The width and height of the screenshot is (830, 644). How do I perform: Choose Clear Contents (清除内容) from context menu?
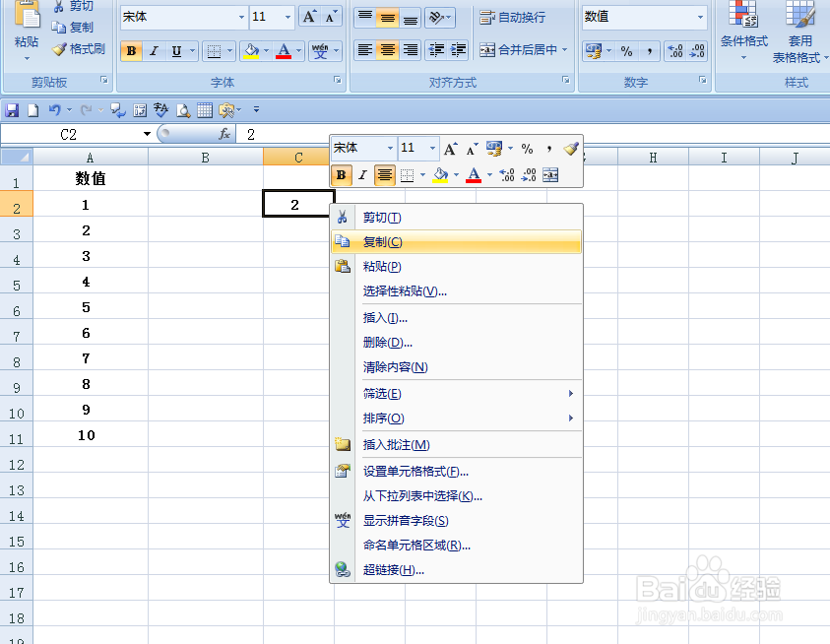[x=456, y=367]
